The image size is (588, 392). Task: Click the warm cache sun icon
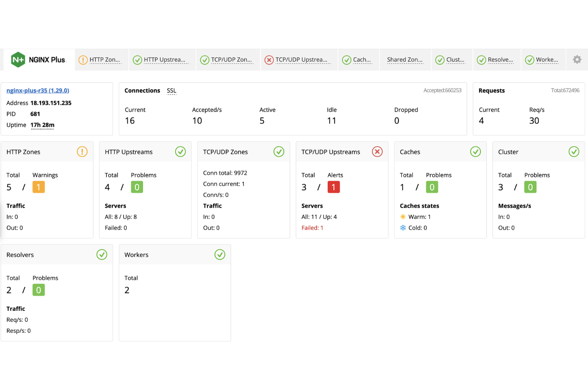(403, 217)
